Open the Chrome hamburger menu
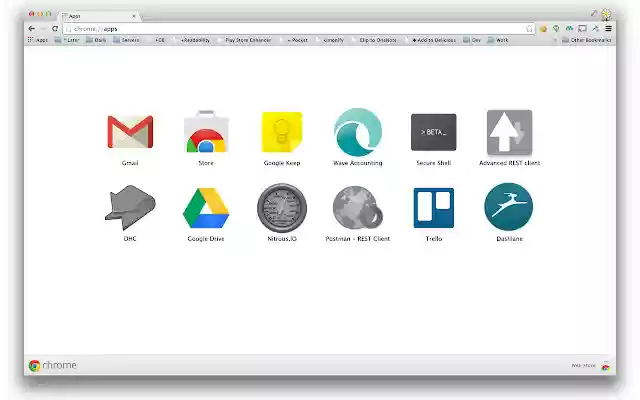640x400 pixels. tap(608, 29)
